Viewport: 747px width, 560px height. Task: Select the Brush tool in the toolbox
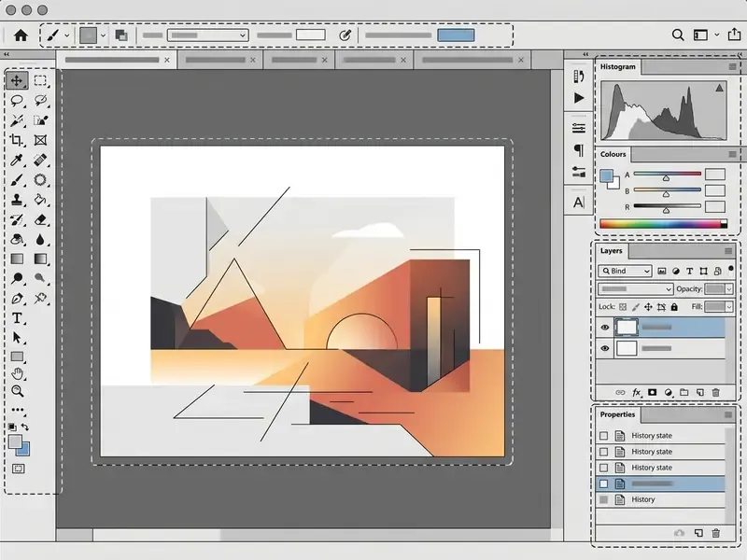click(x=17, y=180)
